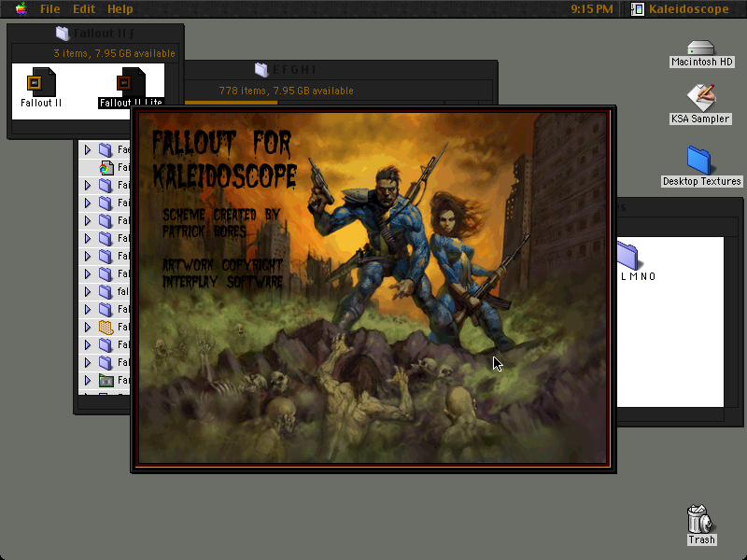The image size is (747, 560).
Task: Select the Fallout II Lite scheme icon
Action: click(131, 82)
